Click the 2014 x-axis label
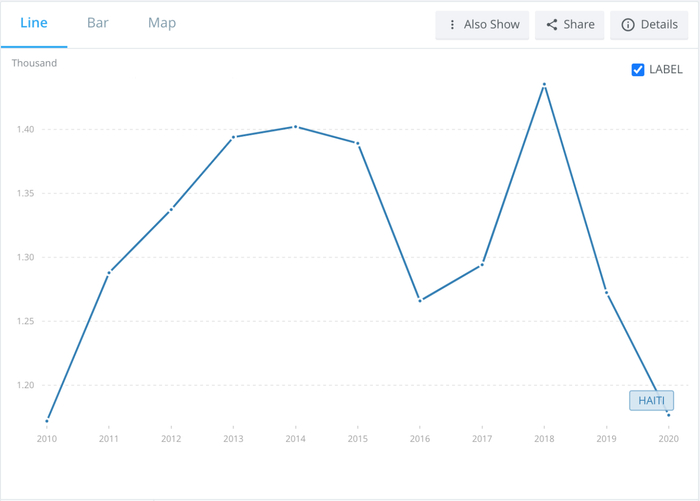 coord(296,439)
